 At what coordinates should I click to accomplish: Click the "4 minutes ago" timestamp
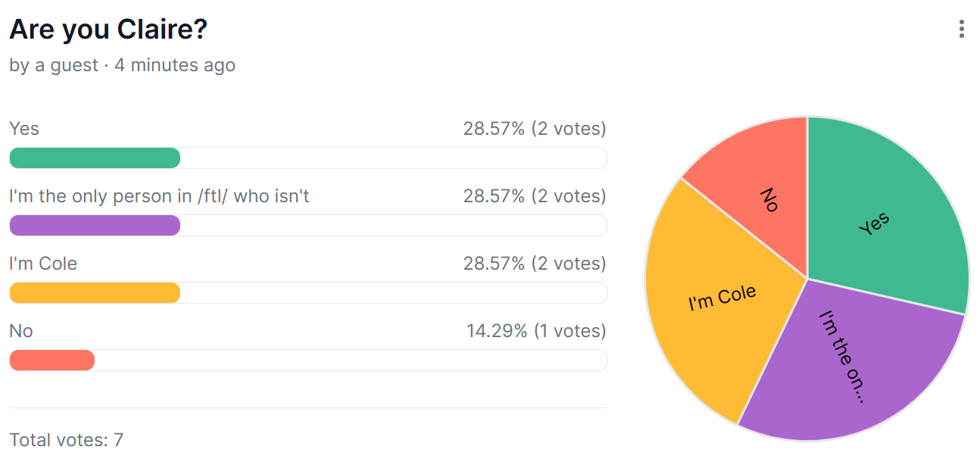click(x=175, y=66)
